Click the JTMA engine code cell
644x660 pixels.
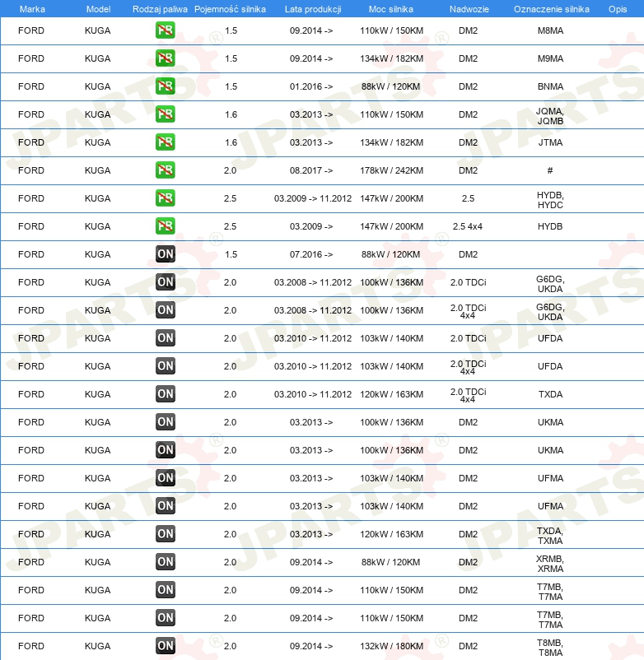point(550,142)
